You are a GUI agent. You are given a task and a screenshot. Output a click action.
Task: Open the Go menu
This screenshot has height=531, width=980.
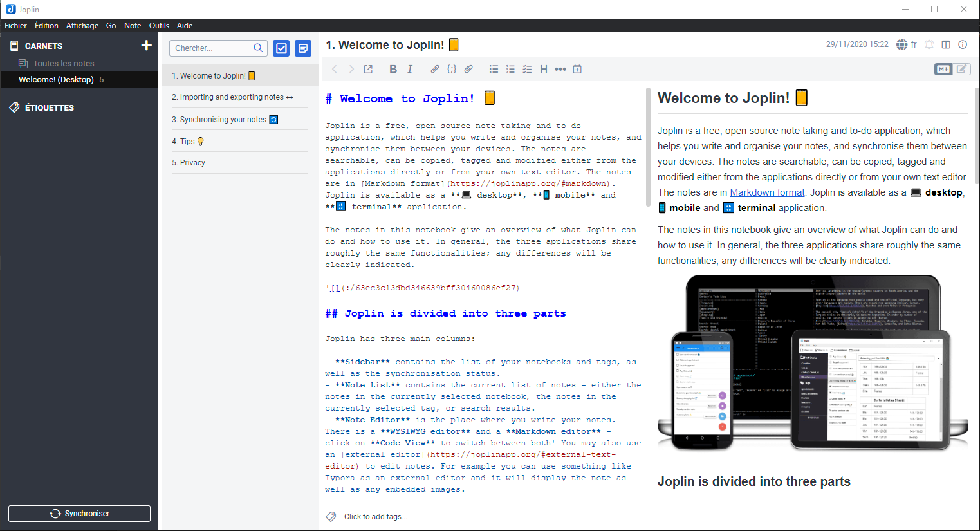[x=111, y=26]
